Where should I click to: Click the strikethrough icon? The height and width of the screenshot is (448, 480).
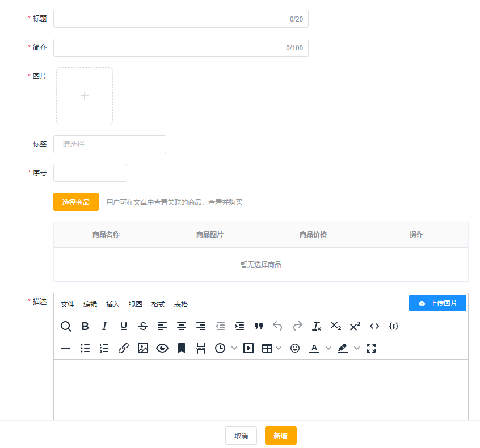point(143,326)
